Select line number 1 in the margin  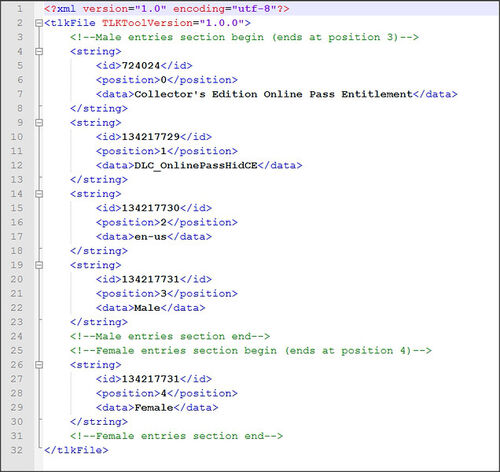(x=20, y=9)
